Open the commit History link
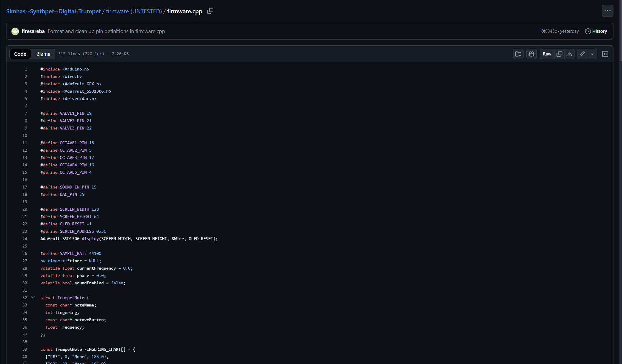Image resolution: width=622 pixels, height=364 pixels. (596, 31)
